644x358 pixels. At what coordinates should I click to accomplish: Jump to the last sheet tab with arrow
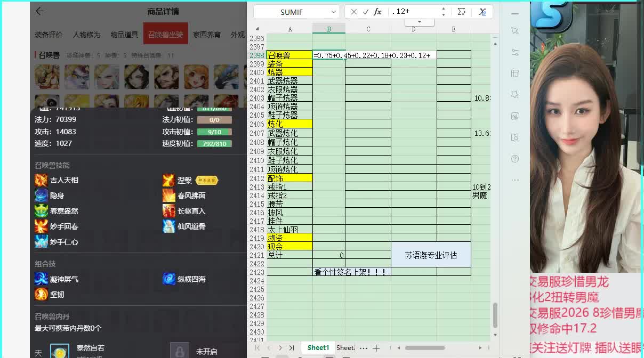292,348
